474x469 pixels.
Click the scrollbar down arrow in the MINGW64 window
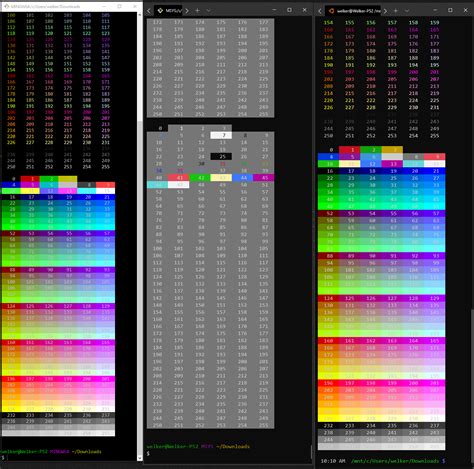coord(140,458)
